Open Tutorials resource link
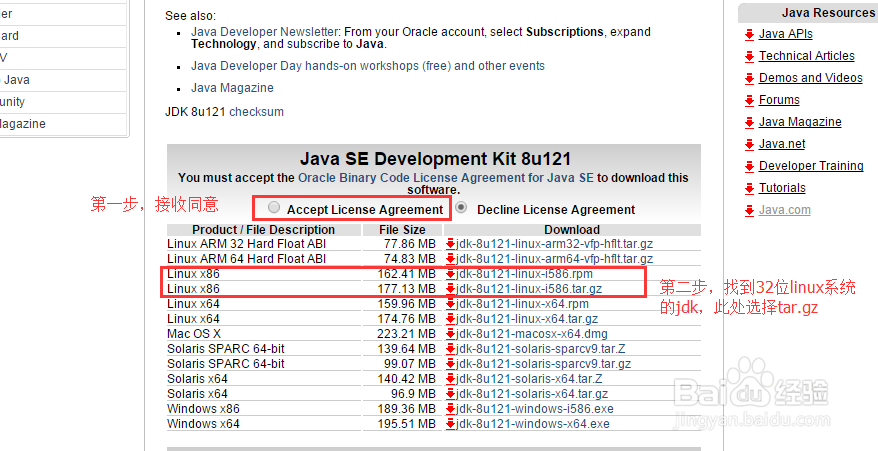The width and height of the screenshot is (878, 451). 782,188
